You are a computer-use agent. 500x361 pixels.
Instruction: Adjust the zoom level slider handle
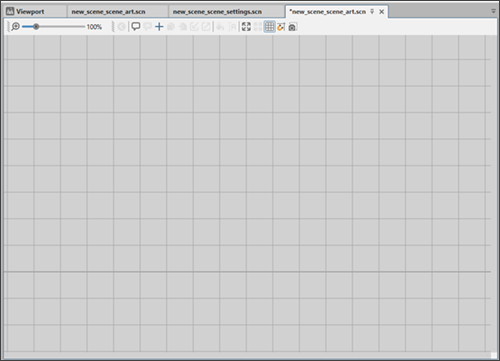[x=36, y=26]
